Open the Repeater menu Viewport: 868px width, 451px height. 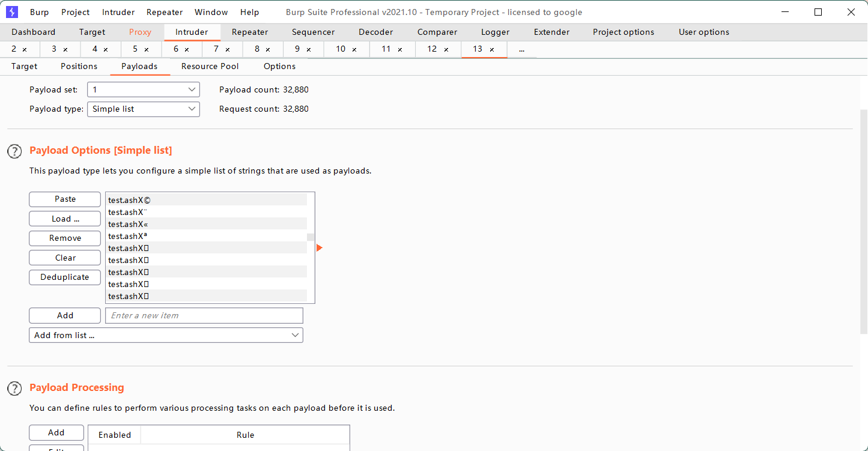coord(165,12)
